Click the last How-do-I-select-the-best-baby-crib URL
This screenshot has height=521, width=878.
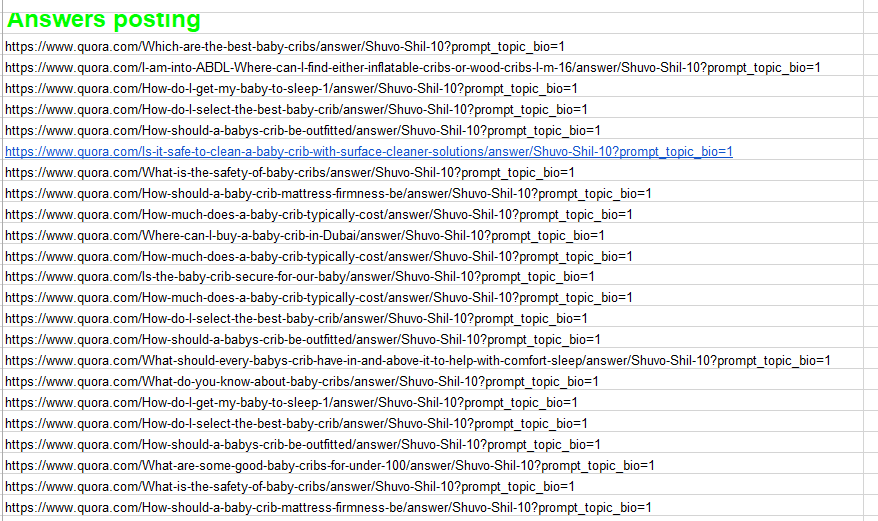coord(296,423)
